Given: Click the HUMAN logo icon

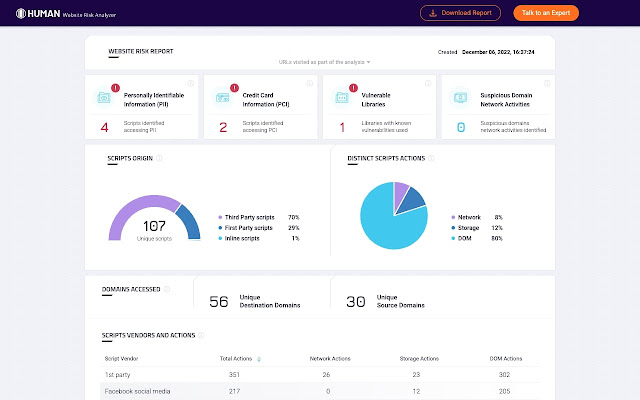Looking at the screenshot, I should click(x=21, y=13).
